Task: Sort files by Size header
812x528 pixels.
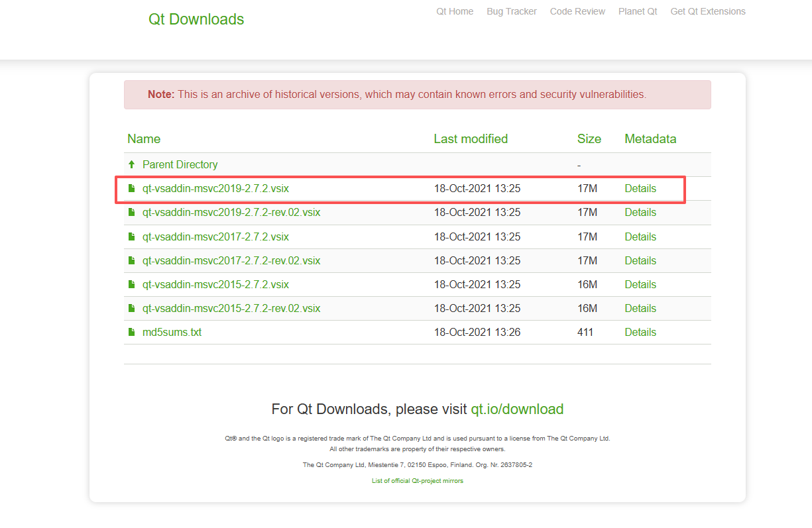Action: click(x=589, y=139)
